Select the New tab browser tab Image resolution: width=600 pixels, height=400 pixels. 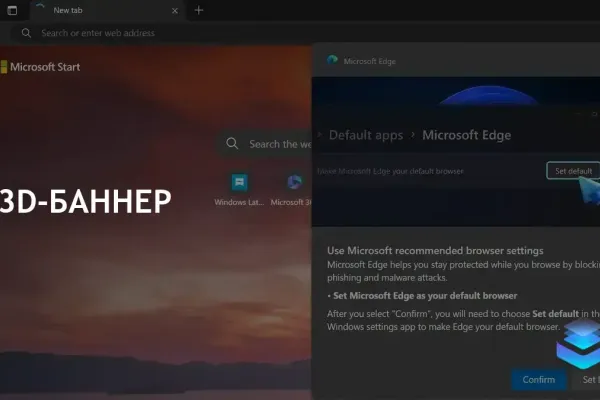(107, 10)
